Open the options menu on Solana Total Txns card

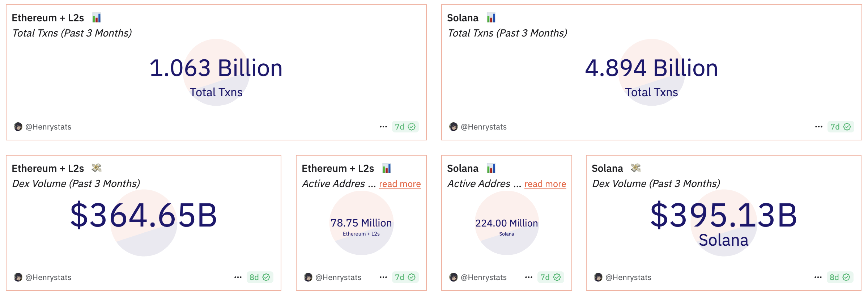tap(818, 126)
